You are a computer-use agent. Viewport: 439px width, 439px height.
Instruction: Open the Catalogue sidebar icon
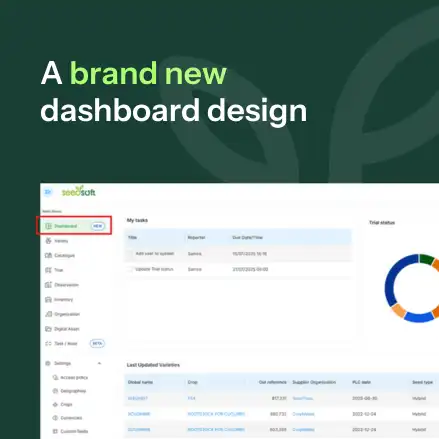coord(48,255)
